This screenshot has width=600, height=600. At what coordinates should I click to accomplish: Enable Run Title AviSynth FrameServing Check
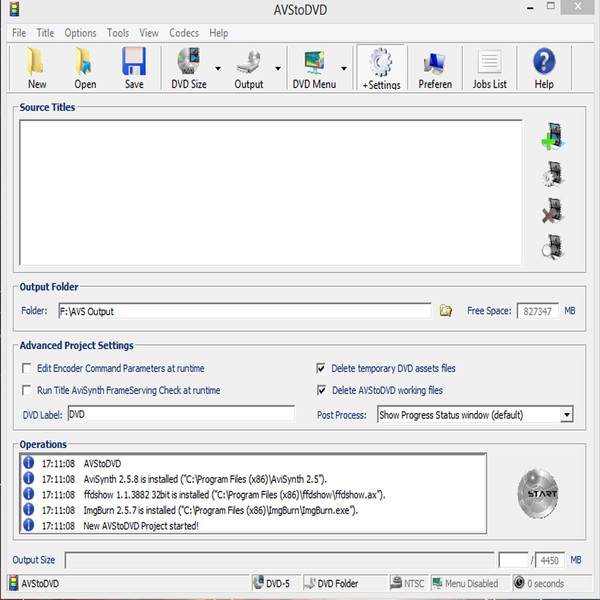coord(26,391)
